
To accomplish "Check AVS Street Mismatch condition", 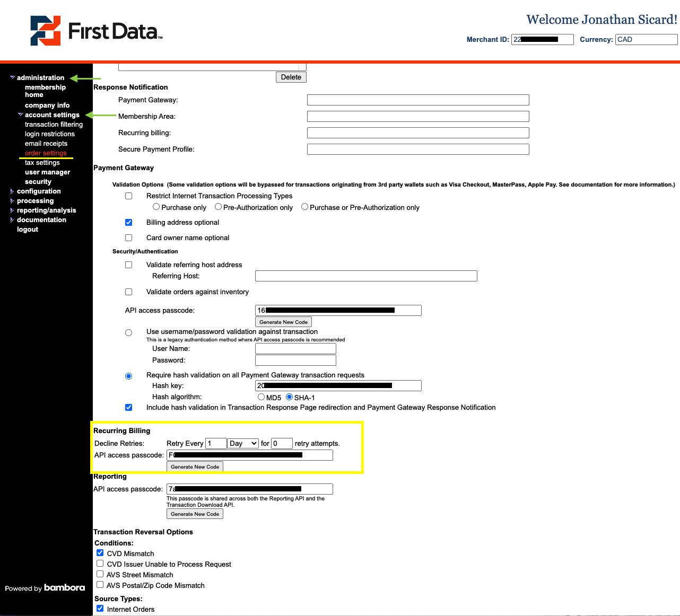I will pos(100,574).
